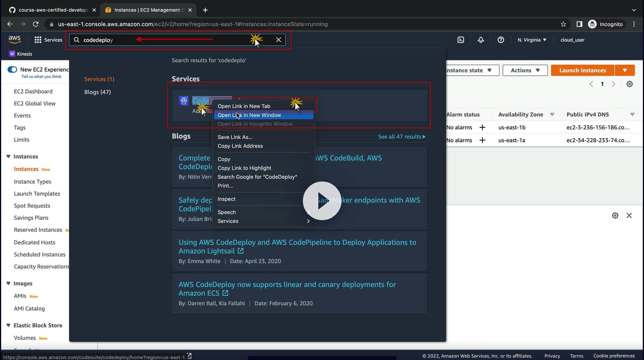Click the Launch instances button
Image resolution: width=644 pixels, height=360 pixels.
click(582, 70)
